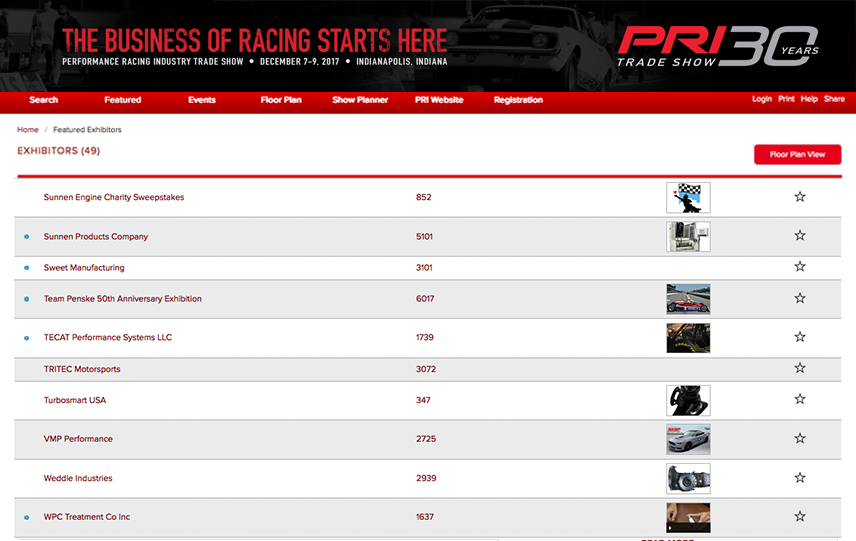
Task: Switch to Floor Plan View
Action: click(x=798, y=154)
